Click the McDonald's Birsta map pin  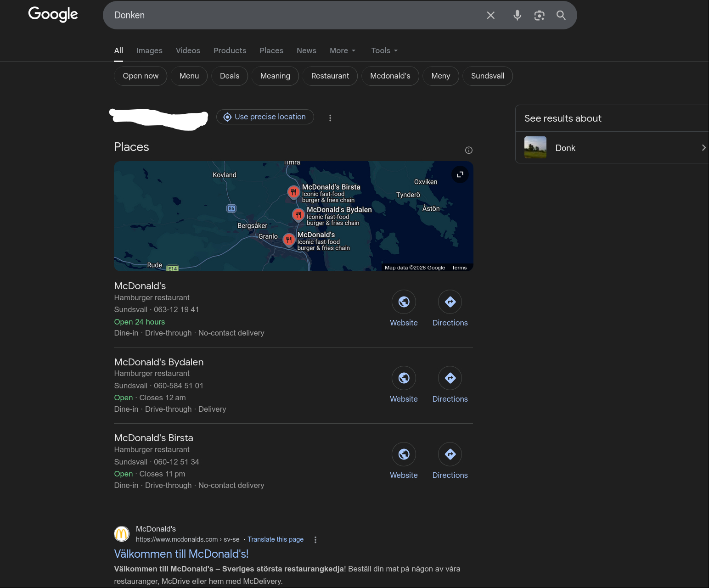pos(293,192)
